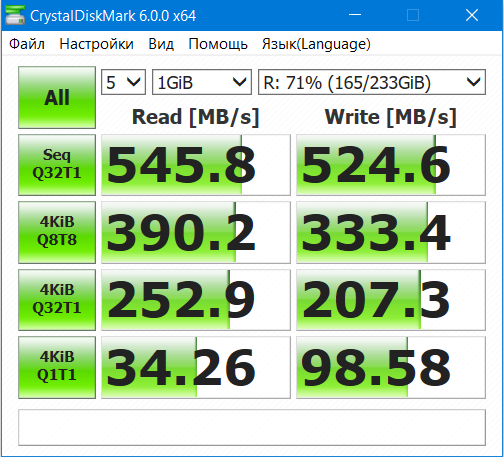Open the drive dropdown showing R: 71%
The image size is (504, 457).
coord(372,82)
